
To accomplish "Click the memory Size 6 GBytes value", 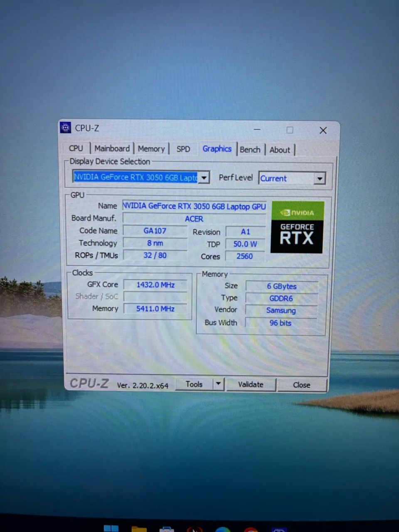I will (282, 286).
